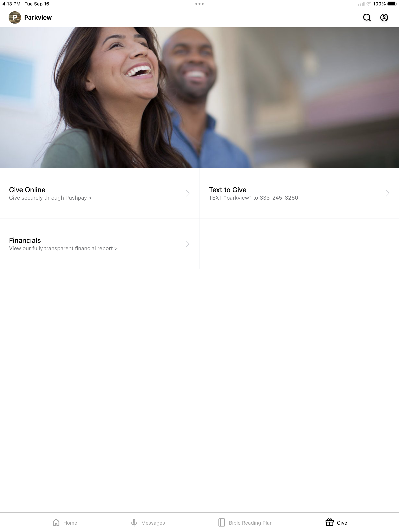
Task: Open Text to Give title
Action: [x=228, y=190]
